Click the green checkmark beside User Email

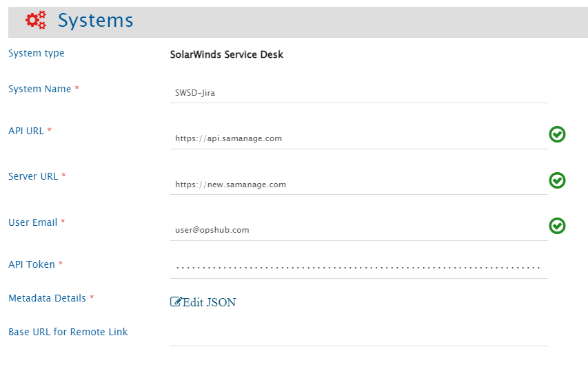pos(557,226)
